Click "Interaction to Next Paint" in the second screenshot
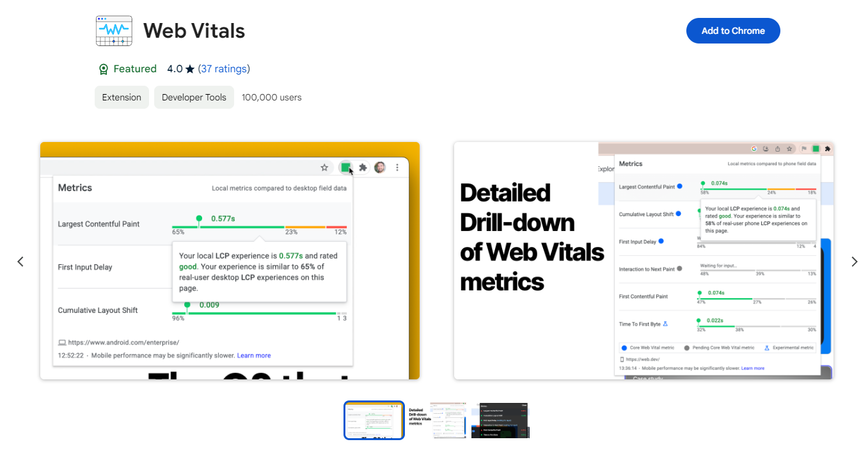This screenshot has height=451, width=868. coord(647,269)
